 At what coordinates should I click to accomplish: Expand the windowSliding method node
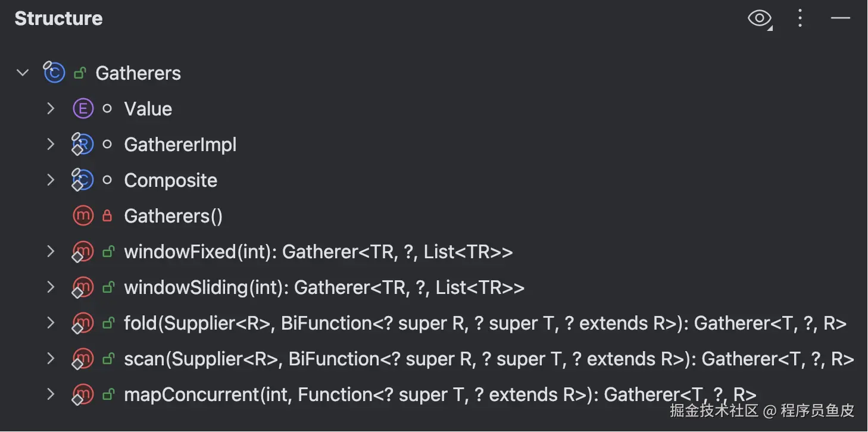(x=51, y=287)
